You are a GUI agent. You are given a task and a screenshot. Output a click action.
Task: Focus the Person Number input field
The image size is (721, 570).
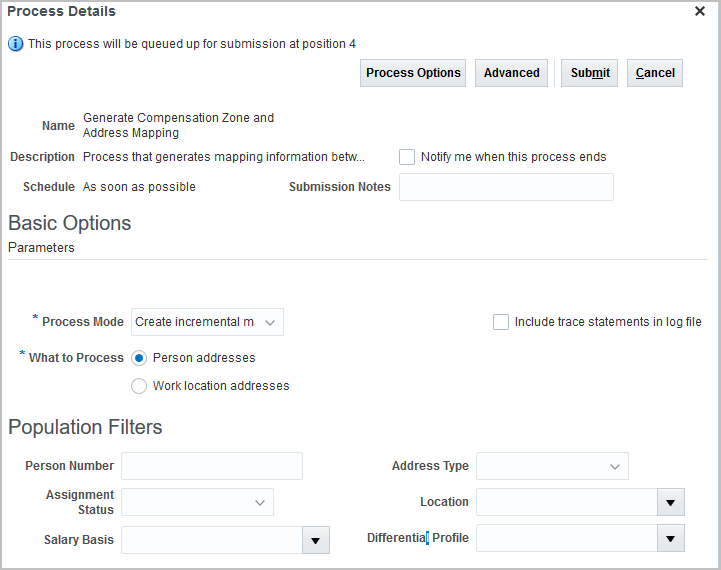(x=212, y=466)
